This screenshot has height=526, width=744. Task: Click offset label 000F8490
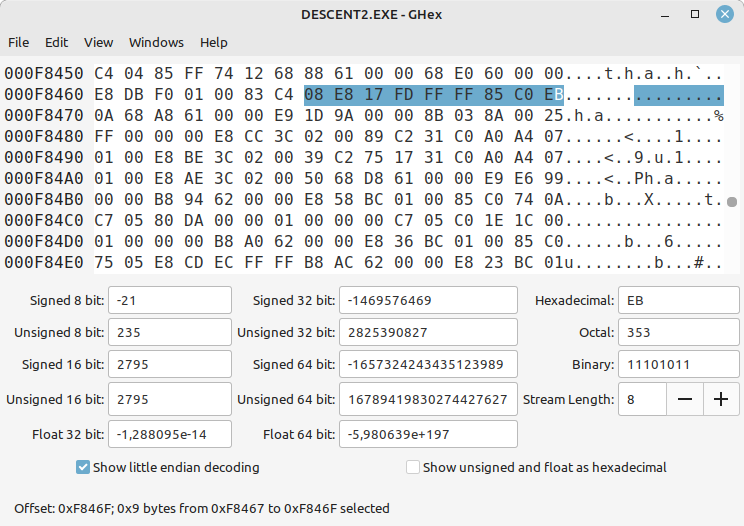tap(44, 157)
